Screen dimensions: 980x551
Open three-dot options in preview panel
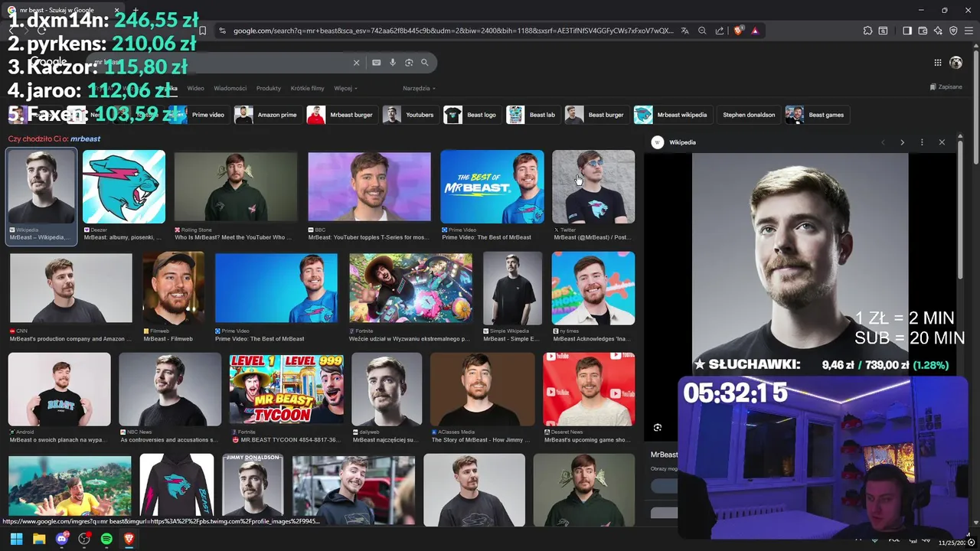pos(922,142)
